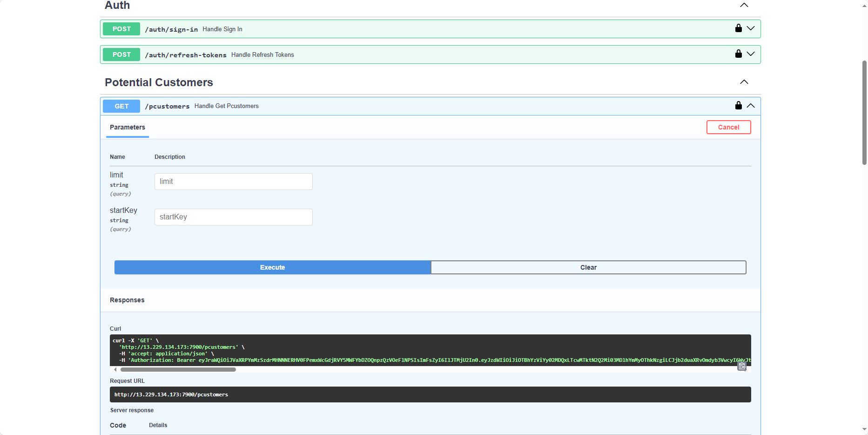
Task: Click the lock icon on /auth/sign-in
Action: pos(738,28)
